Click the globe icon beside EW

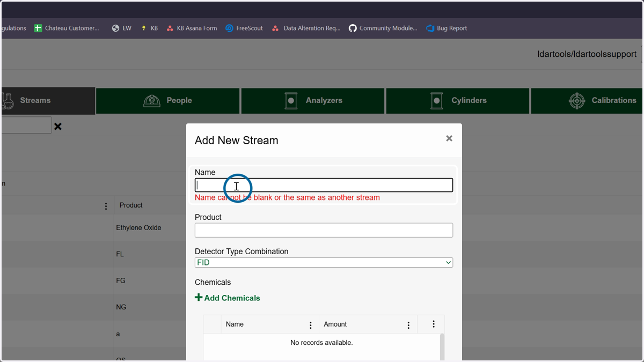click(115, 28)
